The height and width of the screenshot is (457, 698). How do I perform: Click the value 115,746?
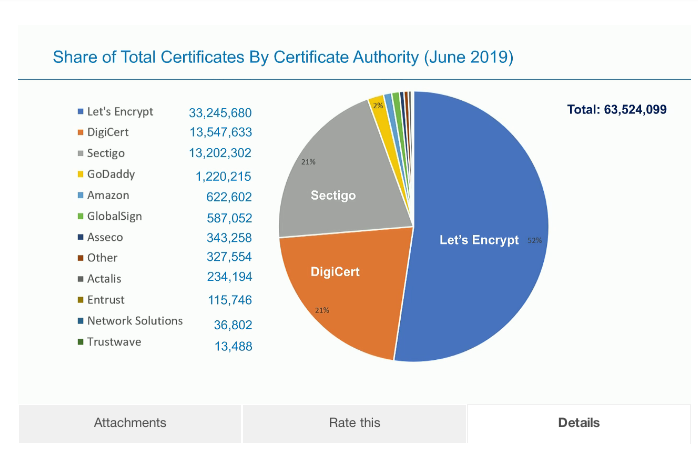(x=230, y=300)
